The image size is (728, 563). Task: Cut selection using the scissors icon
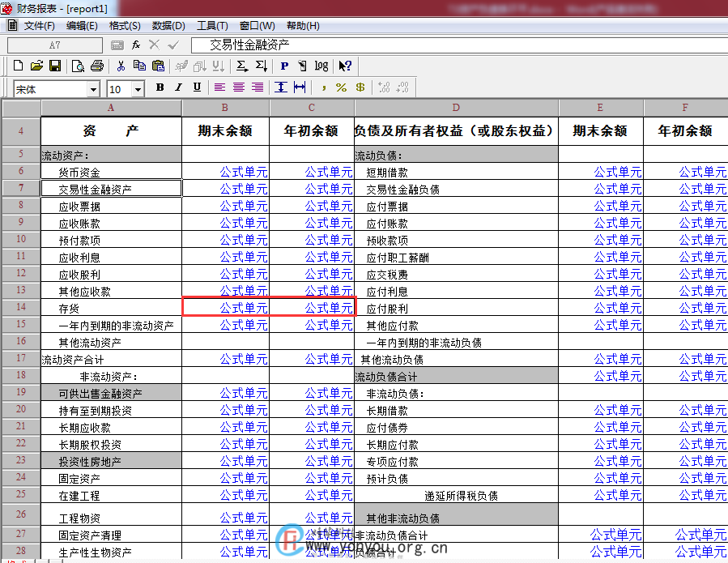pyautogui.click(x=121, y=66)
